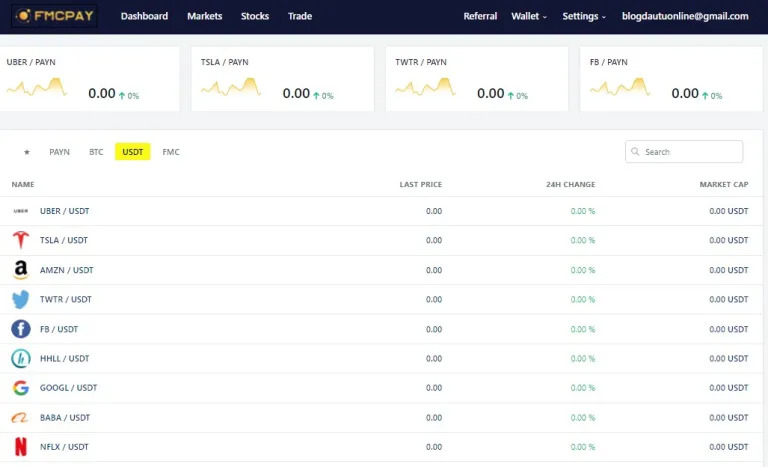The width and height of the screenshot is (768, 467).
Task: Open the TSLA / USDT pair
Action: [x=64, y=240]
